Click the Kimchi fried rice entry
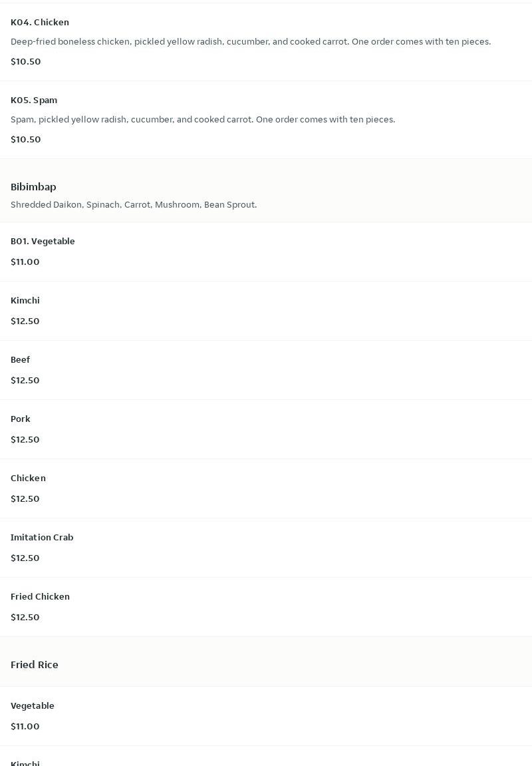The width and height of the screenshot is (532, 766). point(25,763)
